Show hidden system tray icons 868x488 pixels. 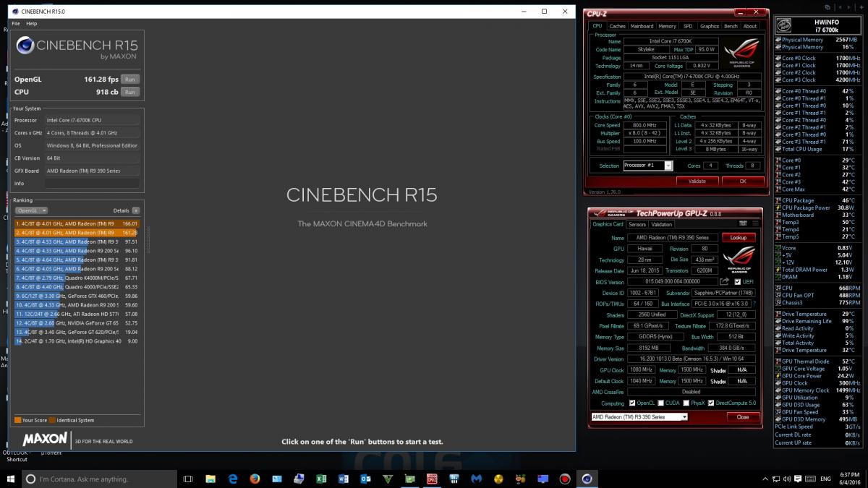(x=765, y=479)
